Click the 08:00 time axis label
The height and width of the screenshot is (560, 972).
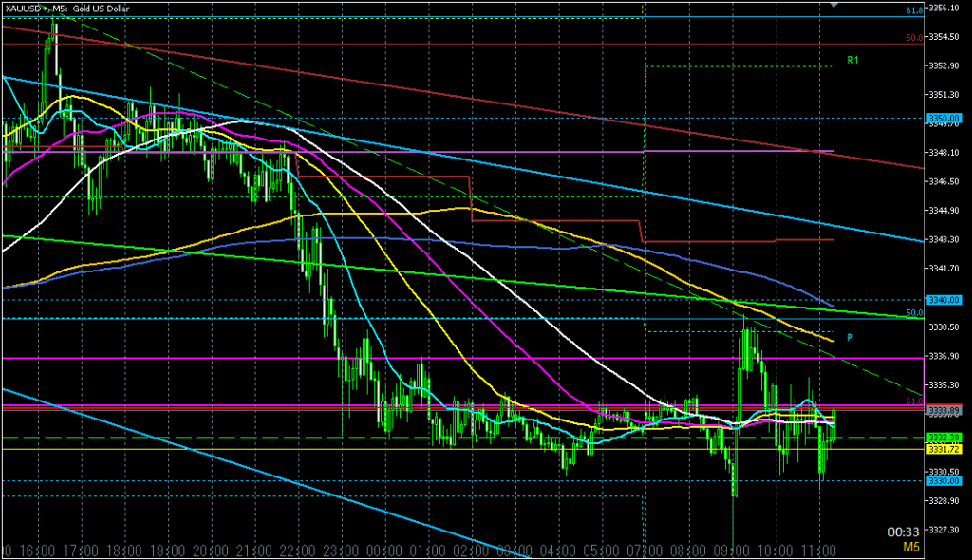click(689, 551)
